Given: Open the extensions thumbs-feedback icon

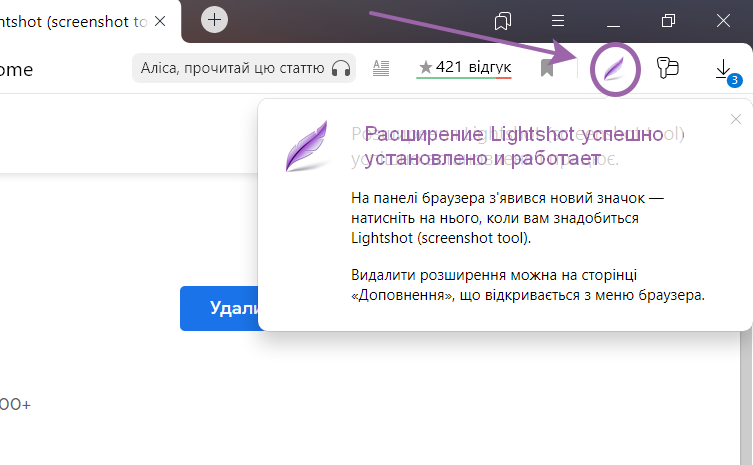Looking at the screenshot, I should 668,68.
